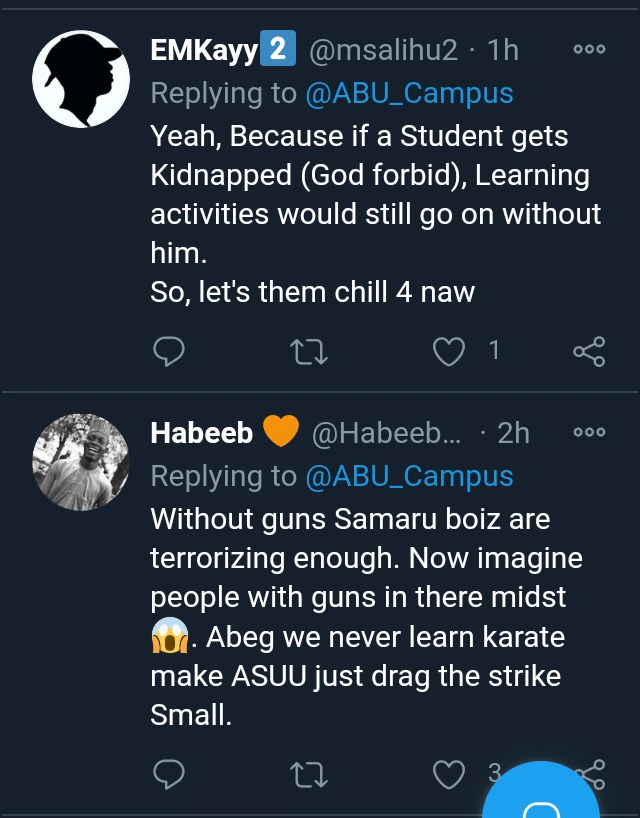Image resolution: width=640 pixels, height=818 pixels.
Task: Share EMKayy's tweet
Action: (x=588, y=350)
